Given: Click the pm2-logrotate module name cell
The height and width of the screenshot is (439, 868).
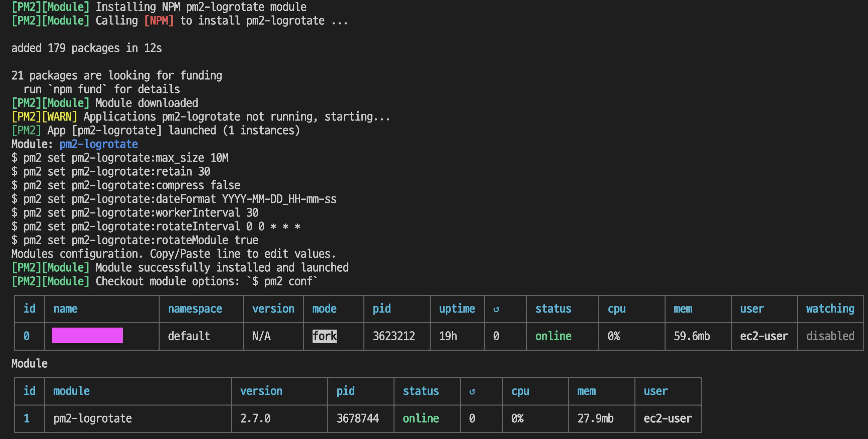Looking at the screenshot, I should pos(93,419).
